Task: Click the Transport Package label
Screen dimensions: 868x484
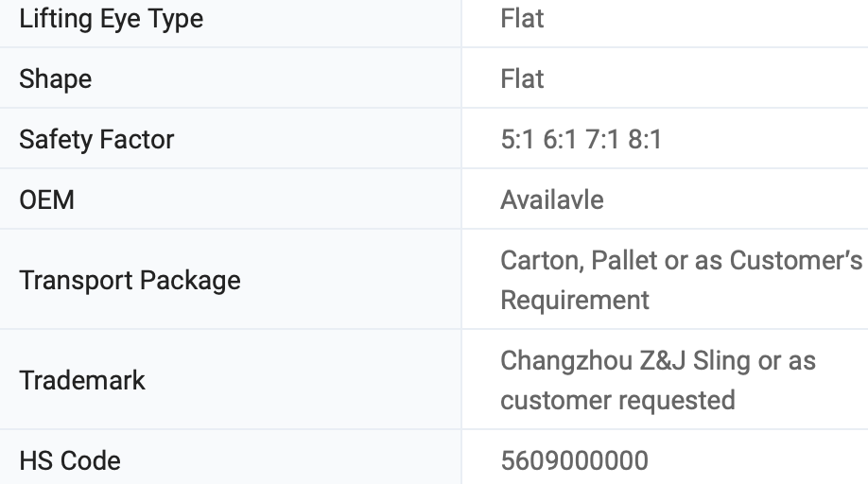Action: 130,281
